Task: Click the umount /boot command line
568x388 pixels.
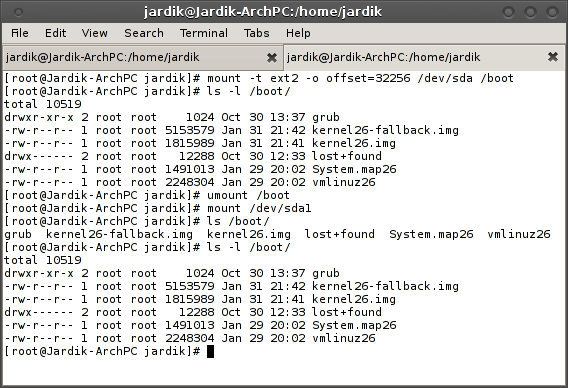Action: click(x=147, y=195)
